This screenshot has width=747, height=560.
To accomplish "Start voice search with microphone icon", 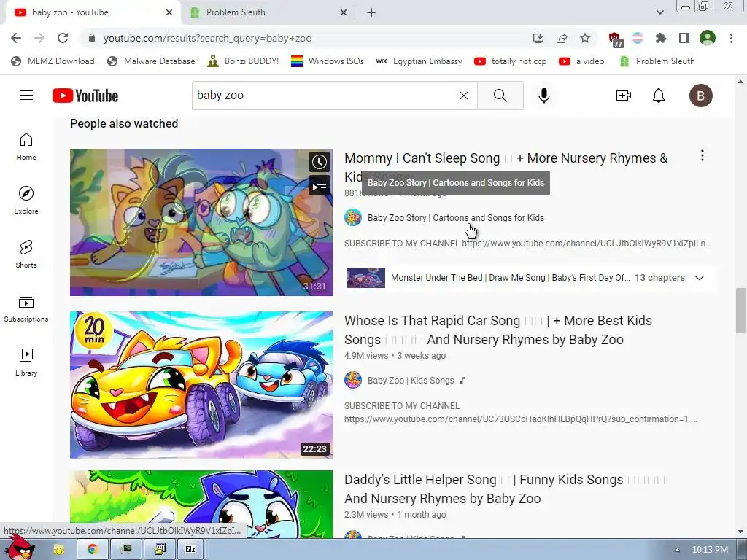I will tap(544, 96).
